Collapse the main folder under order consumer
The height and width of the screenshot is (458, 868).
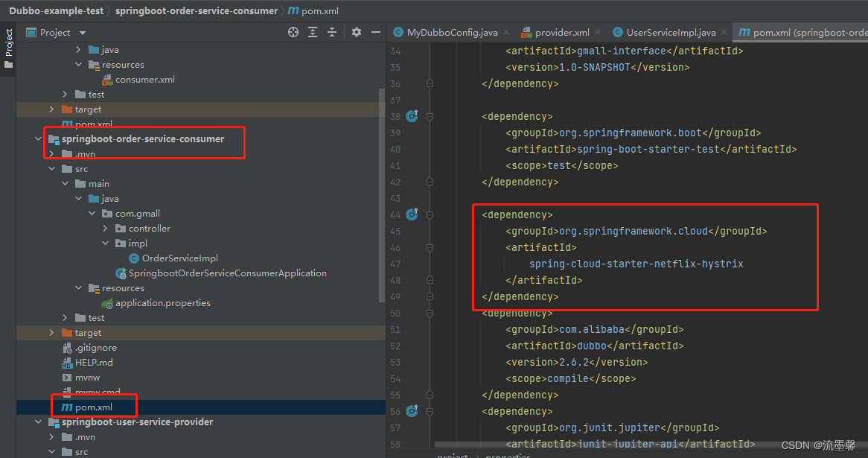[x=66, y=183]
